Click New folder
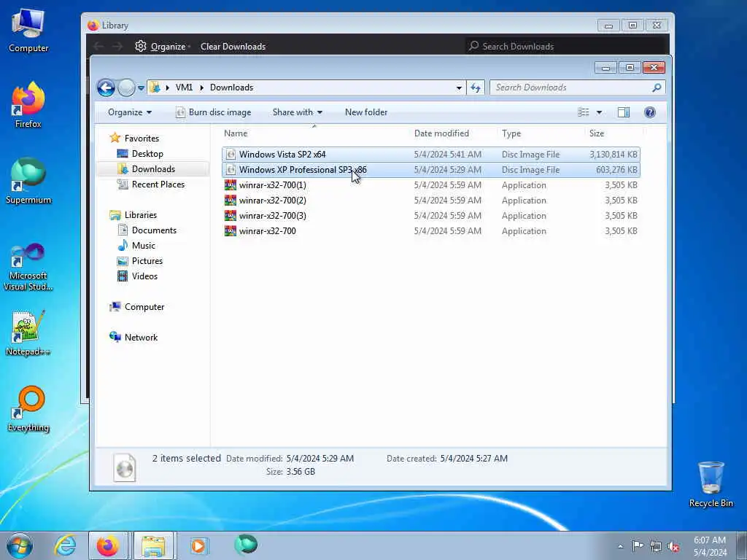747x560 pixels. pyautogui.click(x=366, y=112)
